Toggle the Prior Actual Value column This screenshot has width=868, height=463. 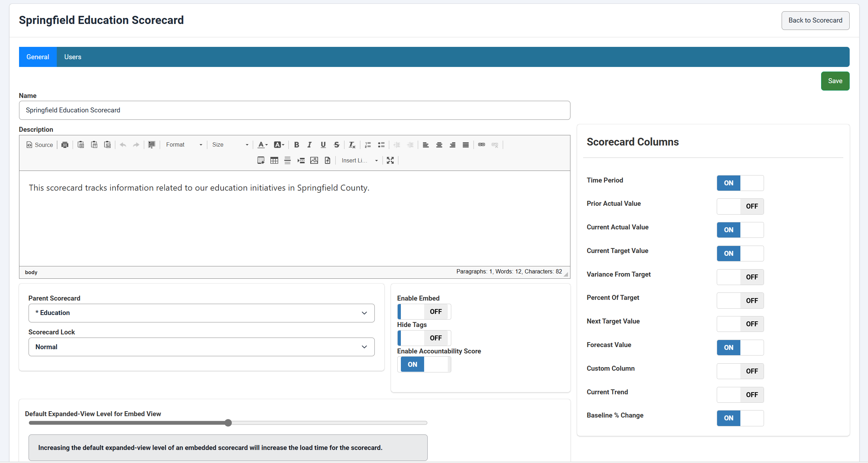click(x=740, y=206)
